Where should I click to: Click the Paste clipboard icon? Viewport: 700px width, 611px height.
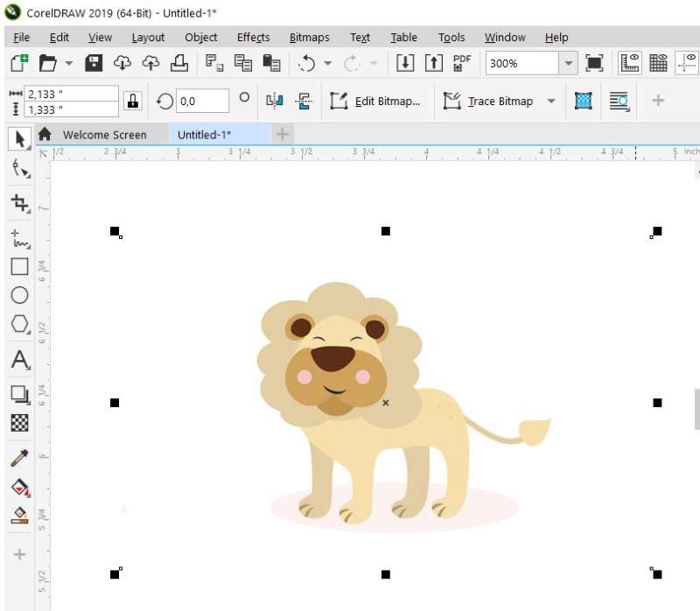(271, 63)
